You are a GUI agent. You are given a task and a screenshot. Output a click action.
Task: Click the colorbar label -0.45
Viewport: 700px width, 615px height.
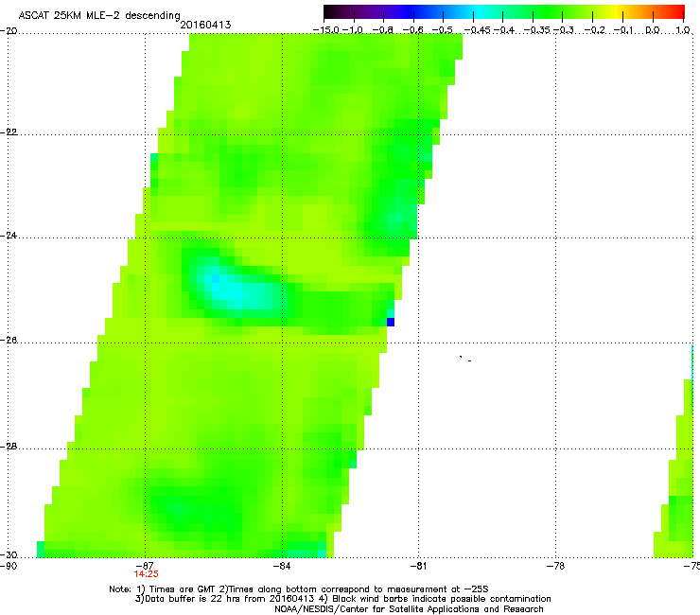pos(477,30)
